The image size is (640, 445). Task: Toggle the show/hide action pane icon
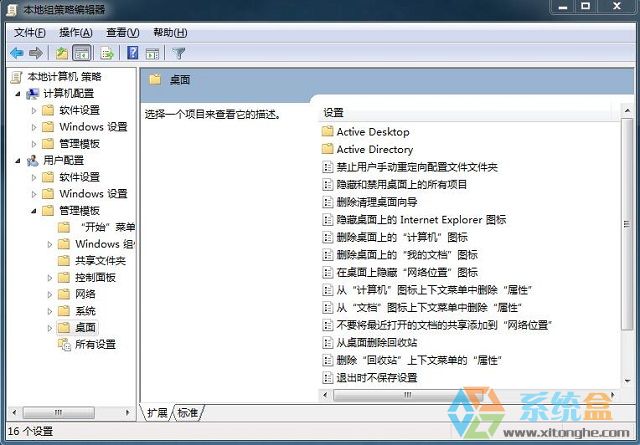click(x=152, y=53)
